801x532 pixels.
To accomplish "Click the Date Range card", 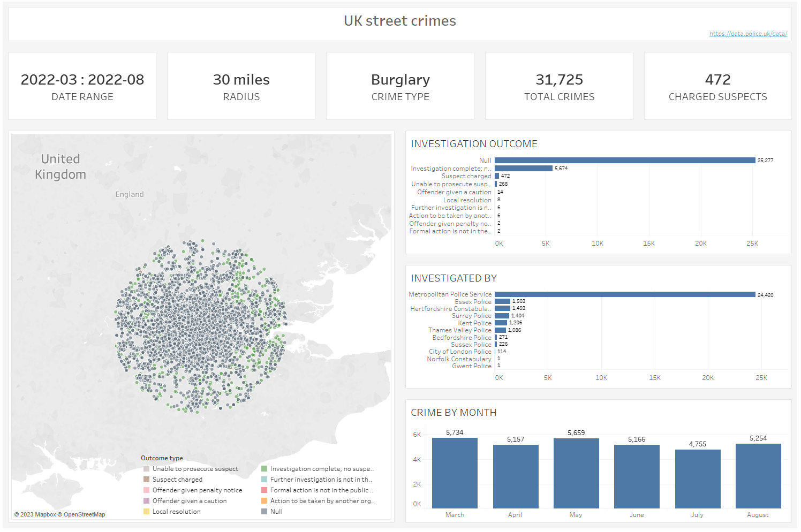I will (82, 86).
